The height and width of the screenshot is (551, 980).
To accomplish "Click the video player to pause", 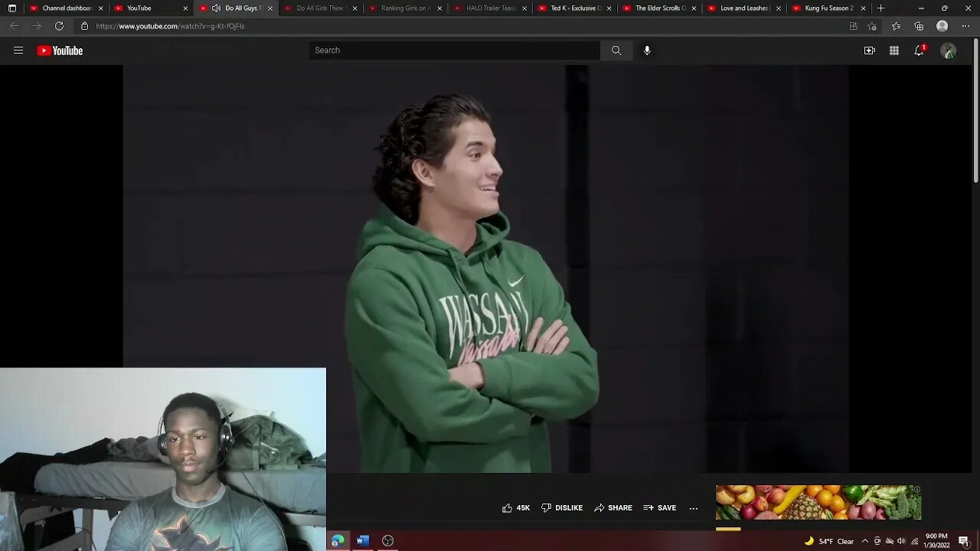I will 485,269.
